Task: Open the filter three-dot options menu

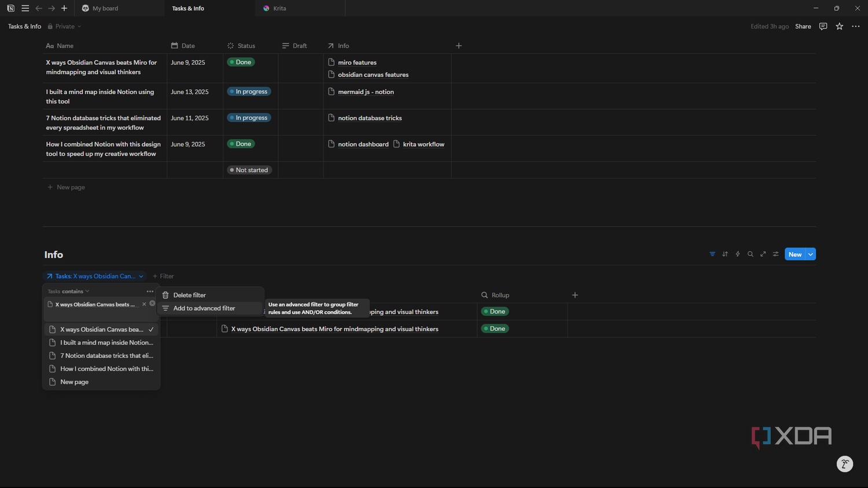Action: click(150, 291)
